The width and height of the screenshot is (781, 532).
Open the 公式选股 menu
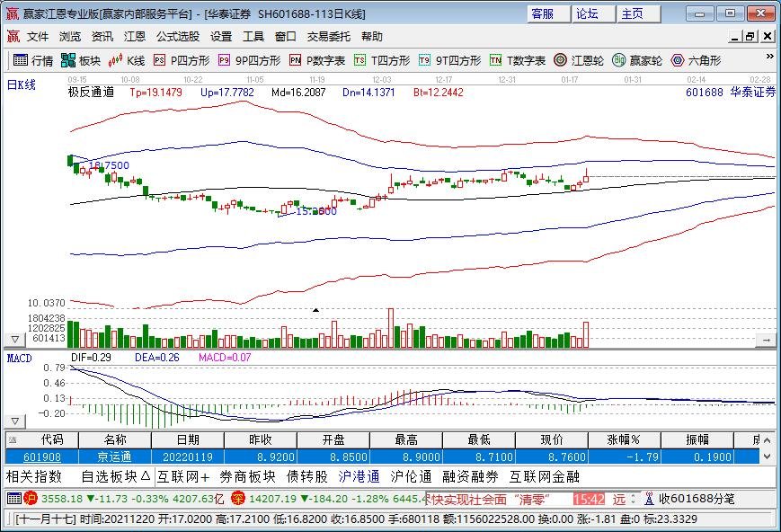pyautogui.click(x=178, y=36)
